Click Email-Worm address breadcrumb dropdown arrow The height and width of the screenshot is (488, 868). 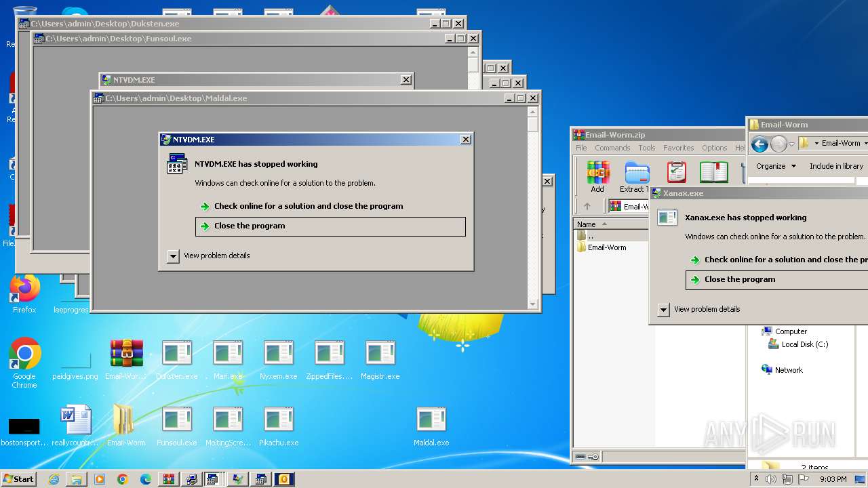point(865,143)
